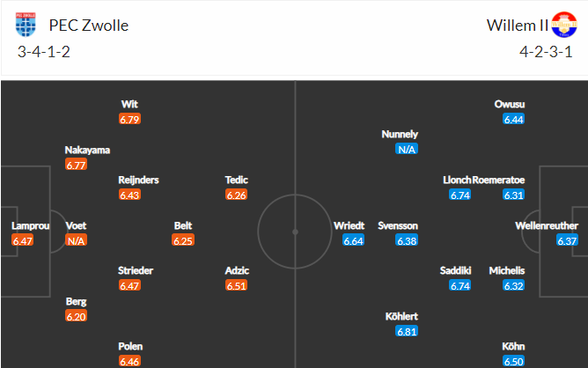Click Berg's 6.20 rating badge

click(x=76, y=316)
